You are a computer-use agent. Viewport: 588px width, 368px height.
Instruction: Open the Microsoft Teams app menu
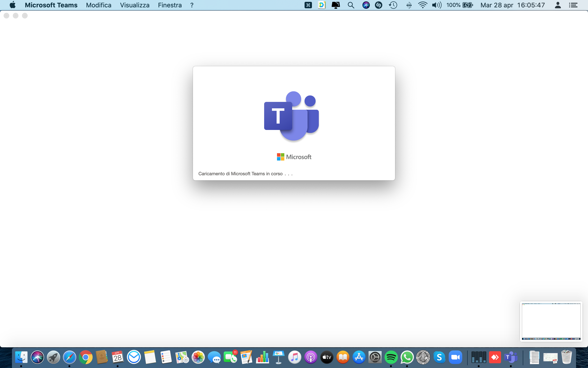coord(51,5)
